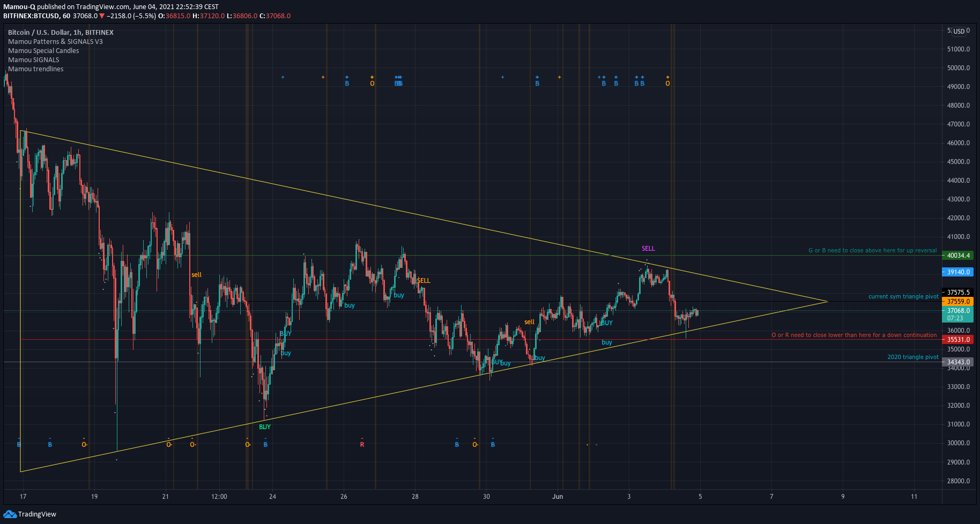Click the '2020 triangle pivot' label
The image size is (980, 524).
(x=913, y=357)
